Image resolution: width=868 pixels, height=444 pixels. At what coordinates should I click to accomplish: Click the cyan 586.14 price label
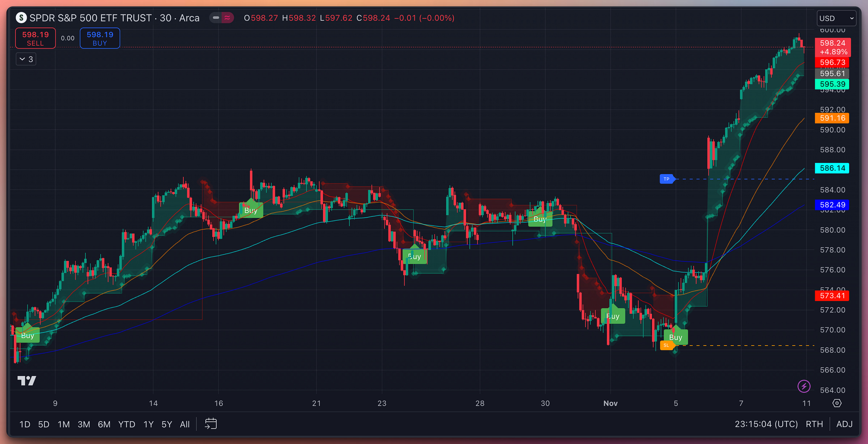832,168
